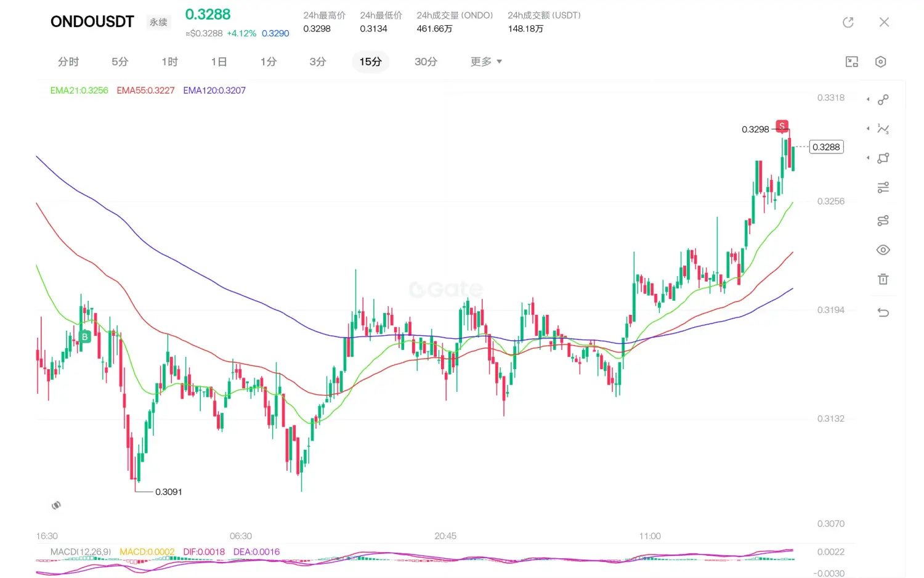Switch to the 30分 timeframe tab
Screen dimensions: 924x578
point(426,62)
